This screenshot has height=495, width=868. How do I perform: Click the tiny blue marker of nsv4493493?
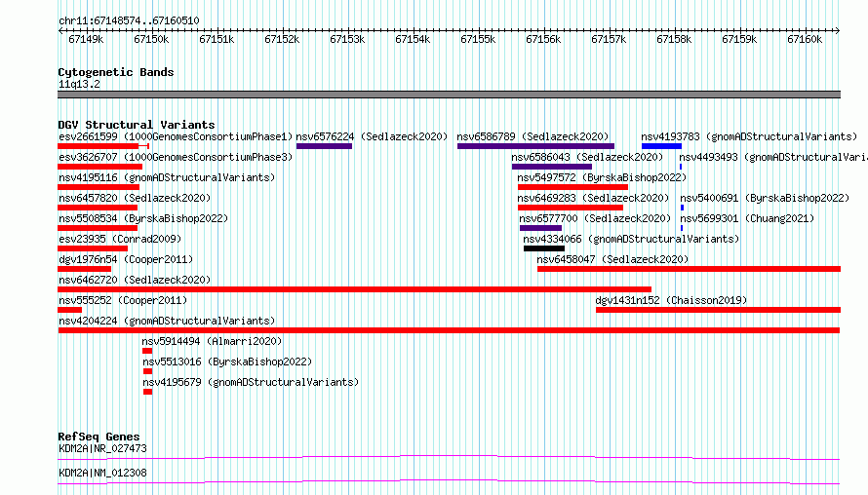[x=681, y=167]
